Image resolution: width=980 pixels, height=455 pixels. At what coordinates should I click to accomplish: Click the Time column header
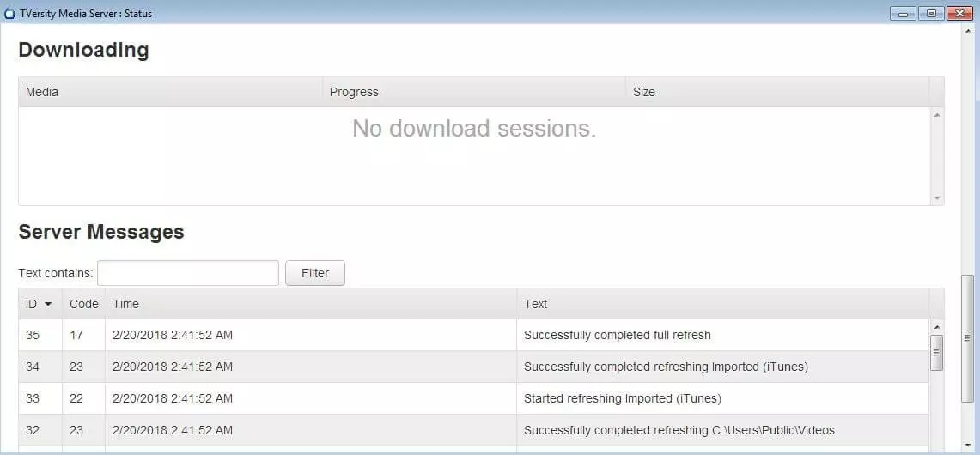[311, 304]
